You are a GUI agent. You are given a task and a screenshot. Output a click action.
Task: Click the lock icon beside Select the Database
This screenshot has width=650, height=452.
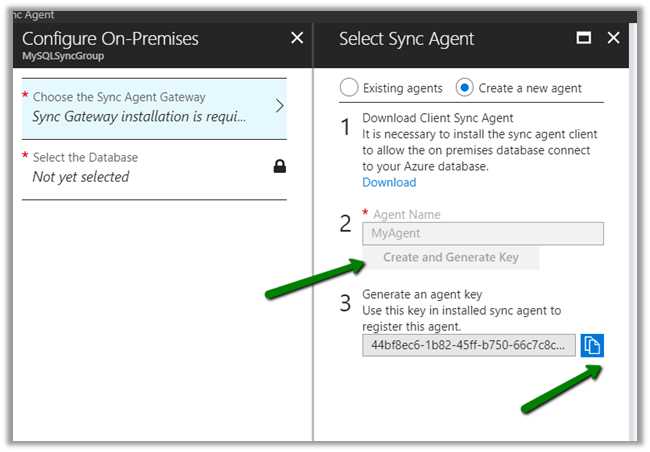coord(280,167)
